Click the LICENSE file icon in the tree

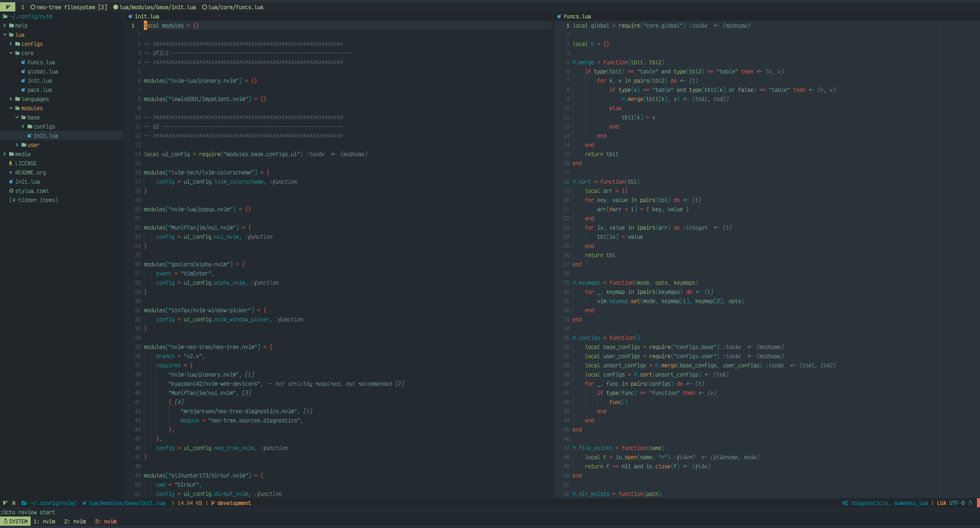[11, 163]
